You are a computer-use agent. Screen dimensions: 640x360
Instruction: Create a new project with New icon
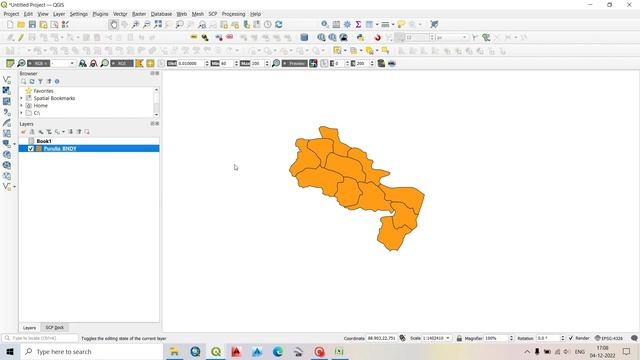tap(10, 24)
